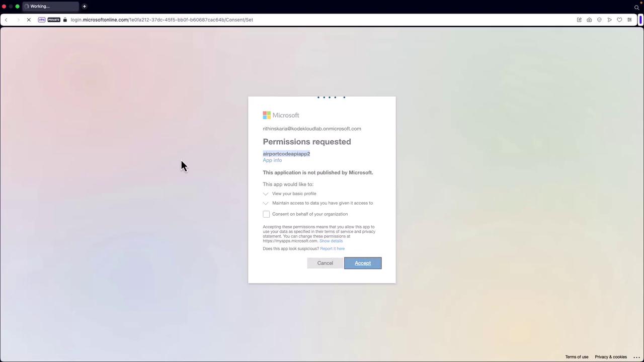The image size is (644, 362).
Task: Expand Maintain access to data permission
Action: pyautogui.click(x=266, y=203)
